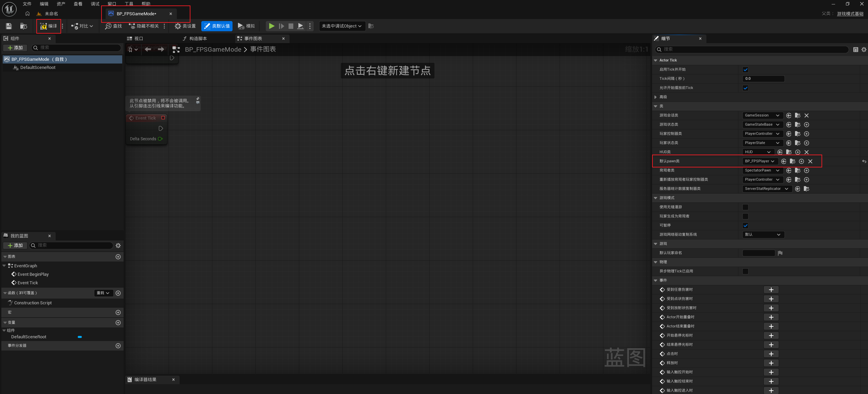Click 添加 in the 我的蓝图 panel

[15, 246]
